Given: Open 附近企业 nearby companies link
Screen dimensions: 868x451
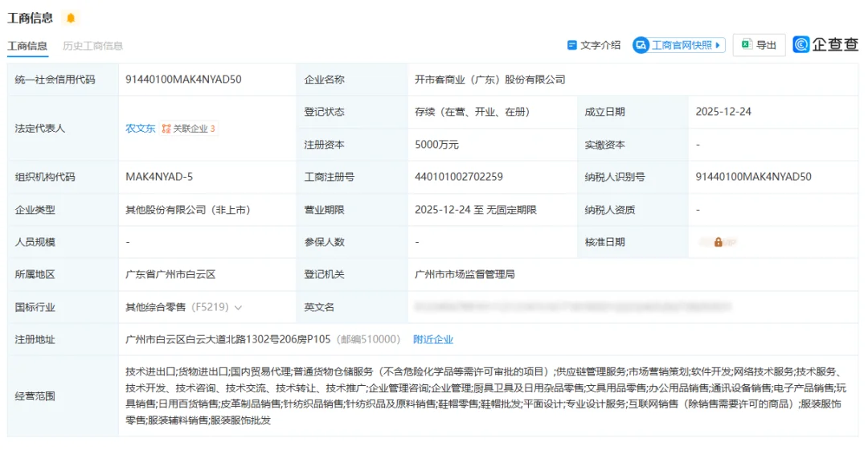Looking at the screenshot, I should (433, 339).
